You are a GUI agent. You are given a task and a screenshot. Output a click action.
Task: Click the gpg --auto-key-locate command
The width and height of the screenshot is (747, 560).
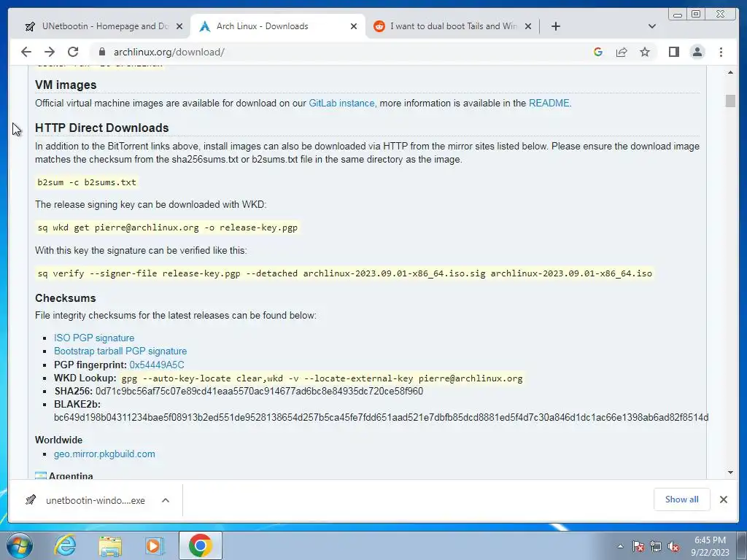322,378
